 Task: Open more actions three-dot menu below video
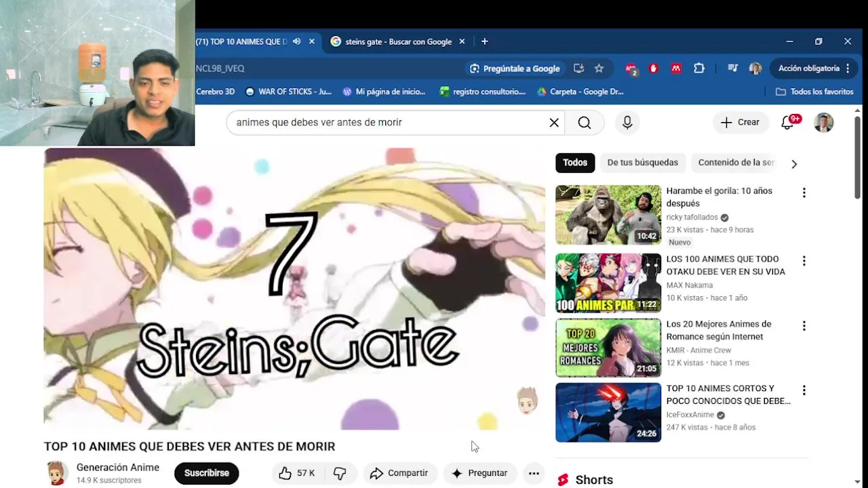point(534,473)
